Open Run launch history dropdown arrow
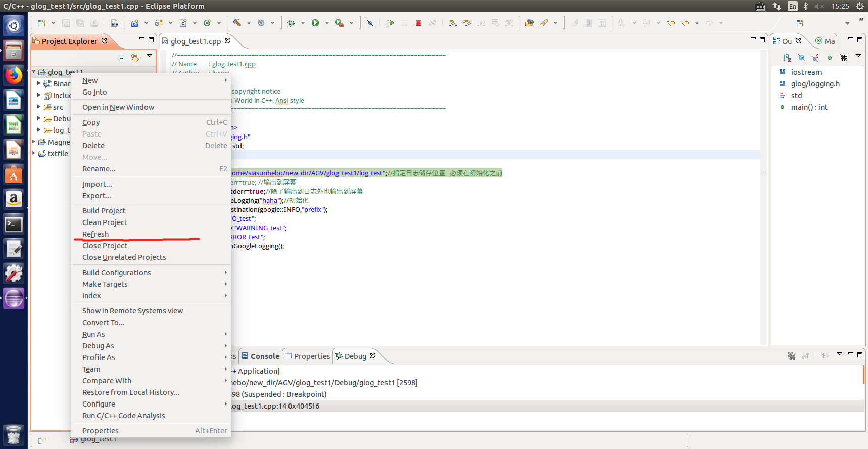The height and width of the screenshot is (449, 868). click(327, 23)
